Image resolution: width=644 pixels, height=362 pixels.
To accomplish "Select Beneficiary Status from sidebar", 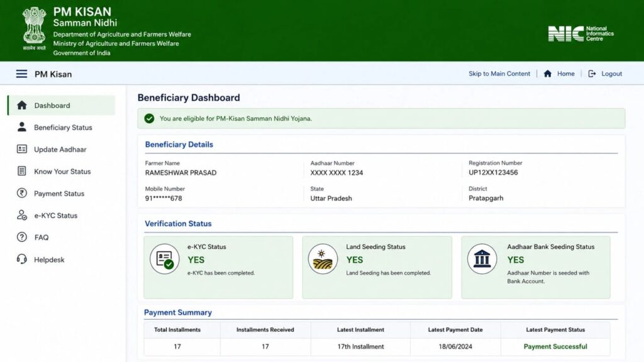I will pos(62,127).
